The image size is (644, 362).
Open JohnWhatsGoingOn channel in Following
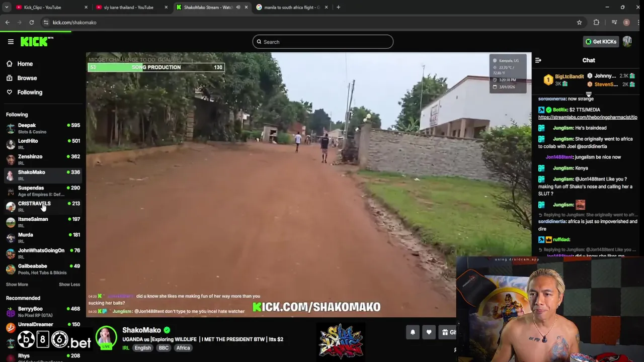(43, 253)
